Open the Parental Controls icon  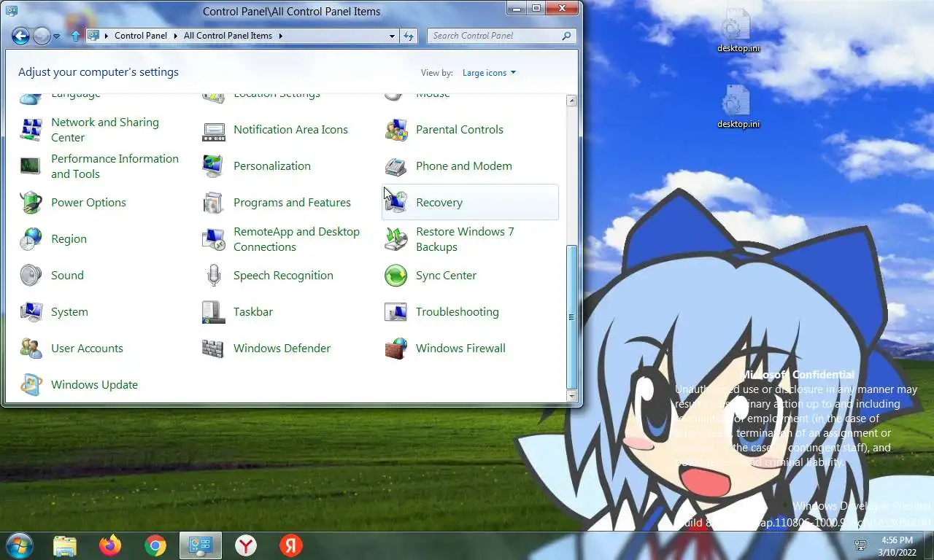[x=395, y=130]
